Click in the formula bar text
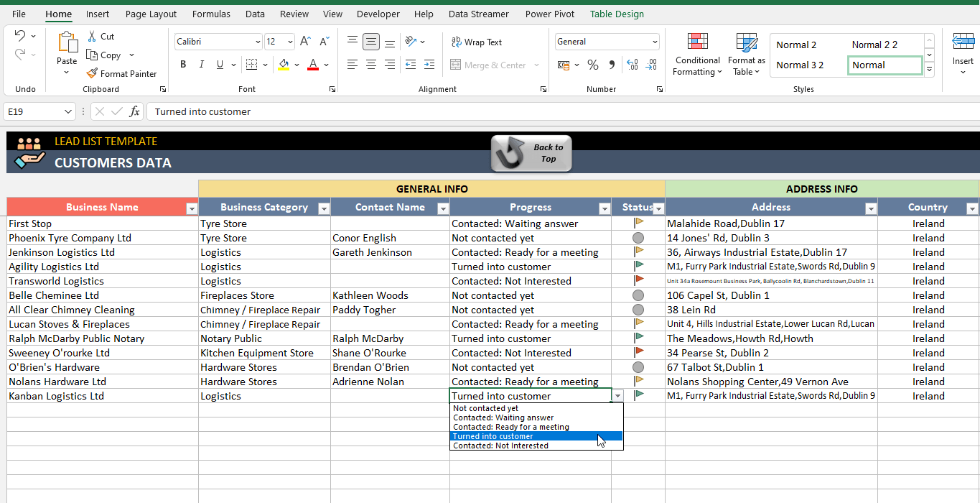 click(x=203, y=111)
